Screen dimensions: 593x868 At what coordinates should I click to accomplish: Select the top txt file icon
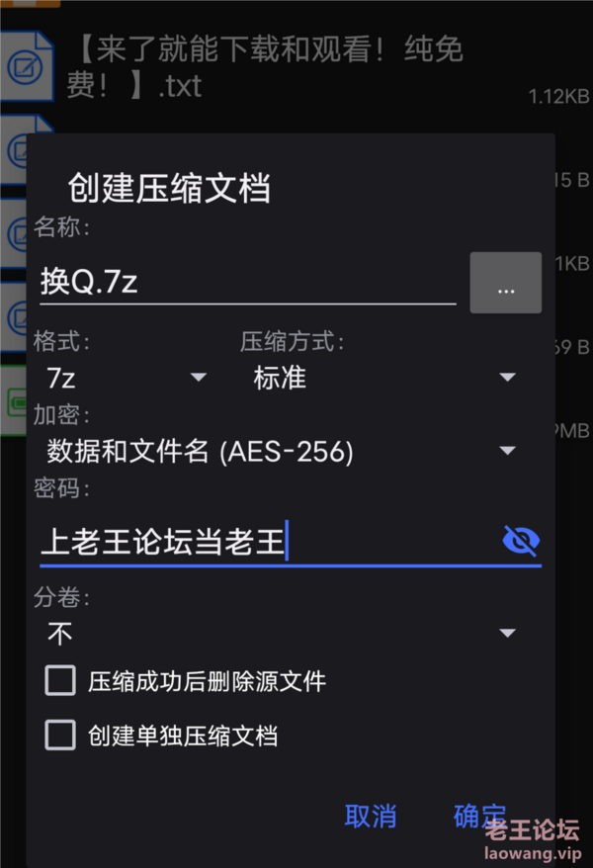point(27,66)
